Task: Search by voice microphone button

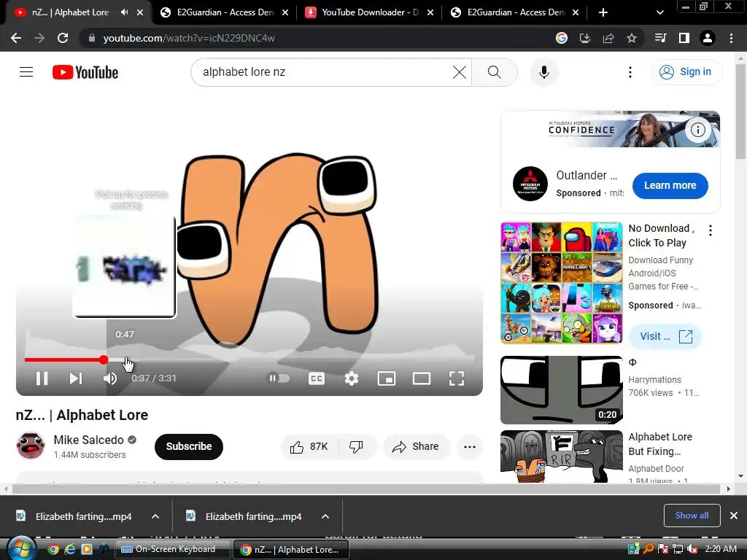Action: point(543,72)
